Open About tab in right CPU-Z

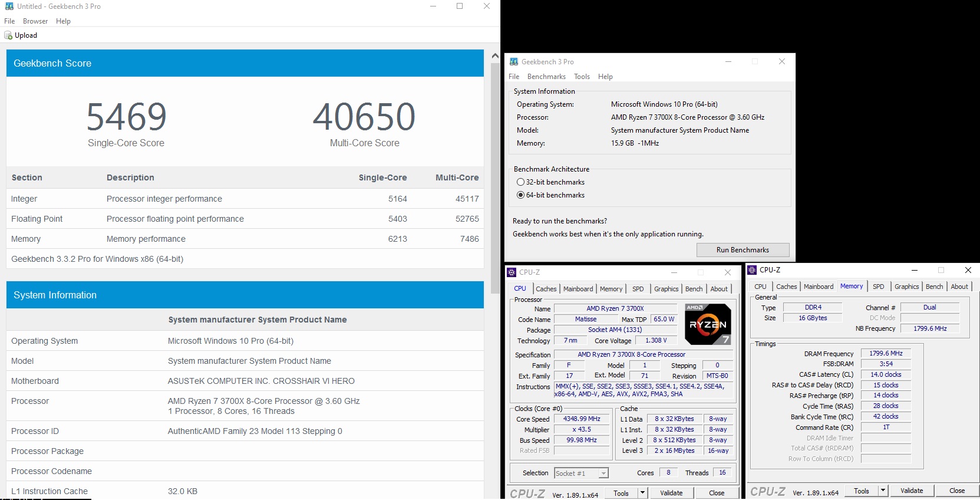[959, 287]
